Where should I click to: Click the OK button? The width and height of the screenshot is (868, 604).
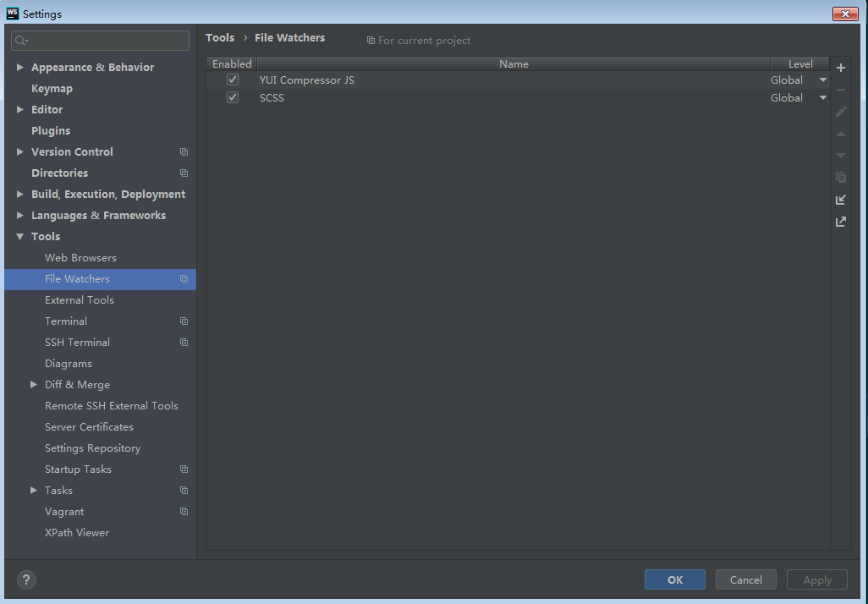click(675, 579)
